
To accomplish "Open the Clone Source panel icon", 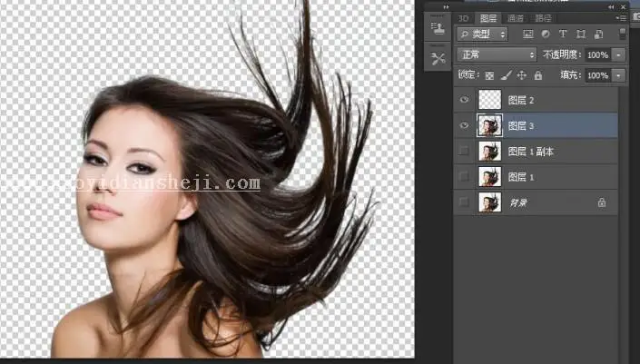I will click(438, 27).
